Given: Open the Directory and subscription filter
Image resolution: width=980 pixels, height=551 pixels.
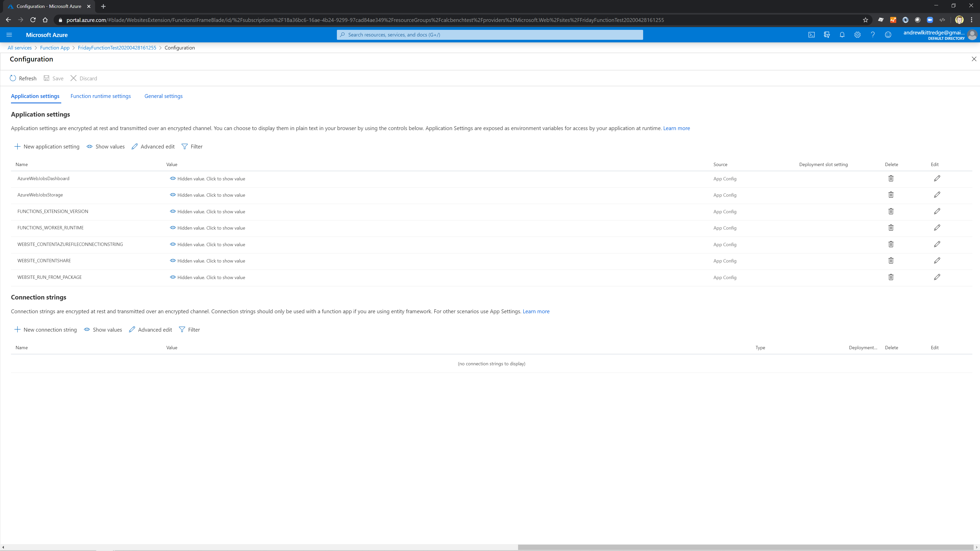Looking at the screenshot, I should click(827, 35).
